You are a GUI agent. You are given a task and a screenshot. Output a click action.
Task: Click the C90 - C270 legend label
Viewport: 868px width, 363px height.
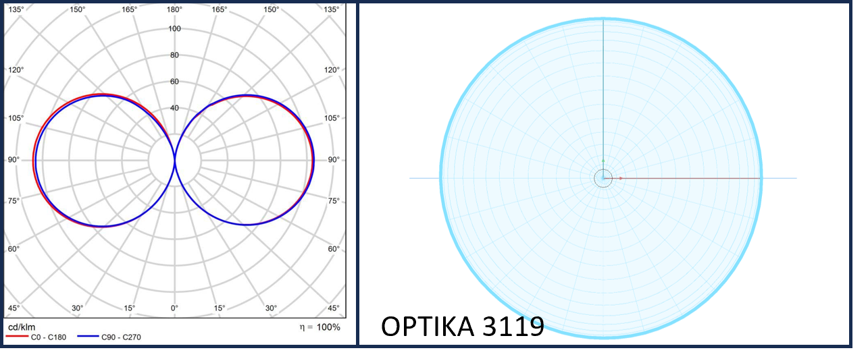pyautogui.click(x=122, y=337)
